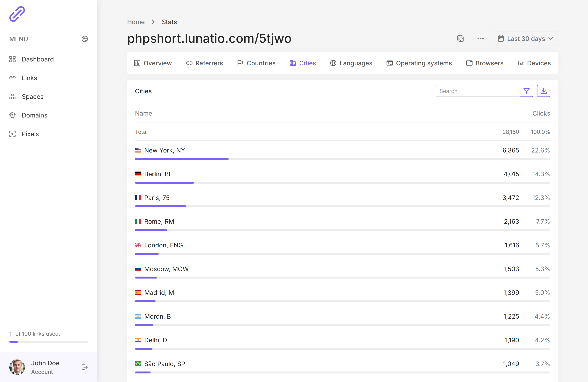Click the phpShort paperclip logo

tap(17, 14)
